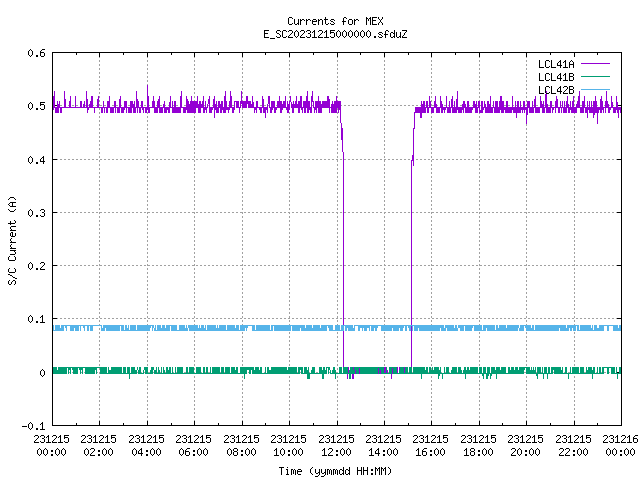Click the y-axis tick value -0.1
The height and width of the screenshot is (480, 640).
pyautogui.click(x=33, y=426)
